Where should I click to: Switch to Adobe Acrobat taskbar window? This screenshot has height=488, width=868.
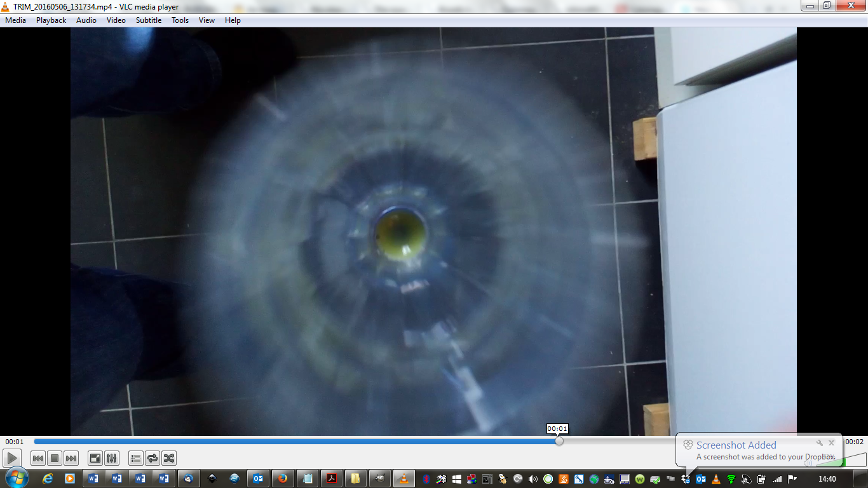point(332,478)
